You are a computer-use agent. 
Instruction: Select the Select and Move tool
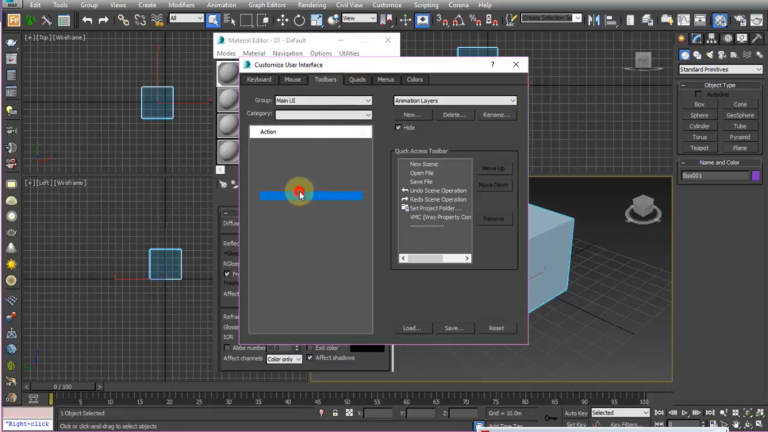click(x=283, y=20)
